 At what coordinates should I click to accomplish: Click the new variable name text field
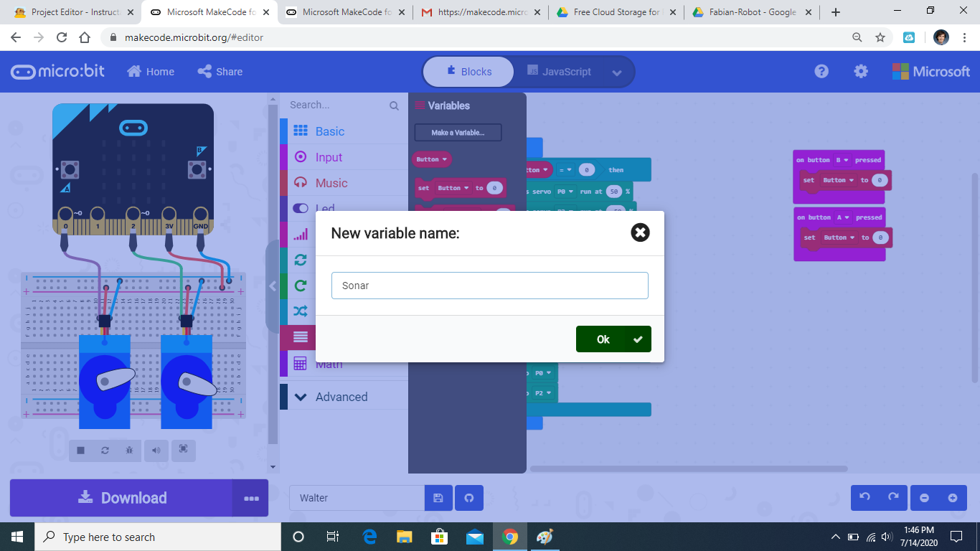pyautogui.click(x=489, y=286)
